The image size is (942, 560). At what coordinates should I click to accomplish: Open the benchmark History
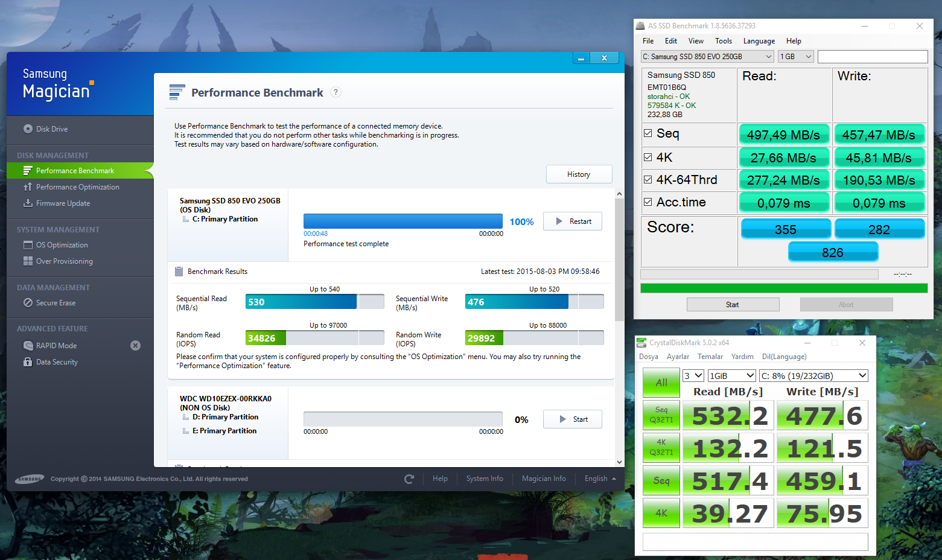pos(579,174)
